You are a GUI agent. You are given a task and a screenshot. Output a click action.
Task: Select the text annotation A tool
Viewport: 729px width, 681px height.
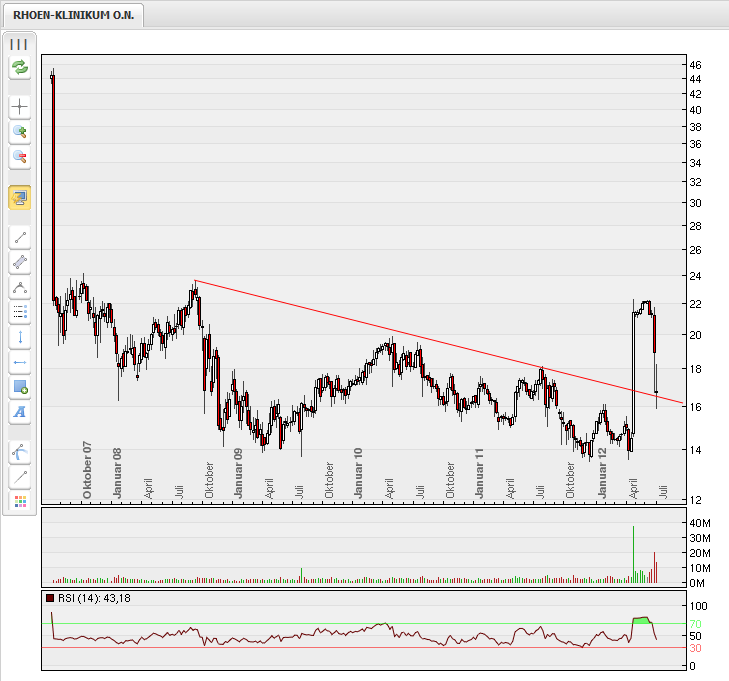coord(20,412)
